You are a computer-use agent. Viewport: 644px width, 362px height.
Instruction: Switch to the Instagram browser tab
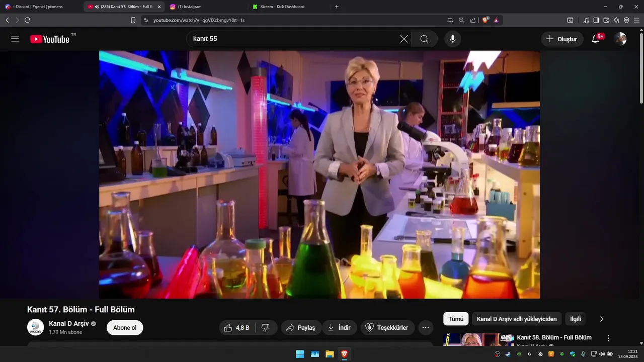206,7
